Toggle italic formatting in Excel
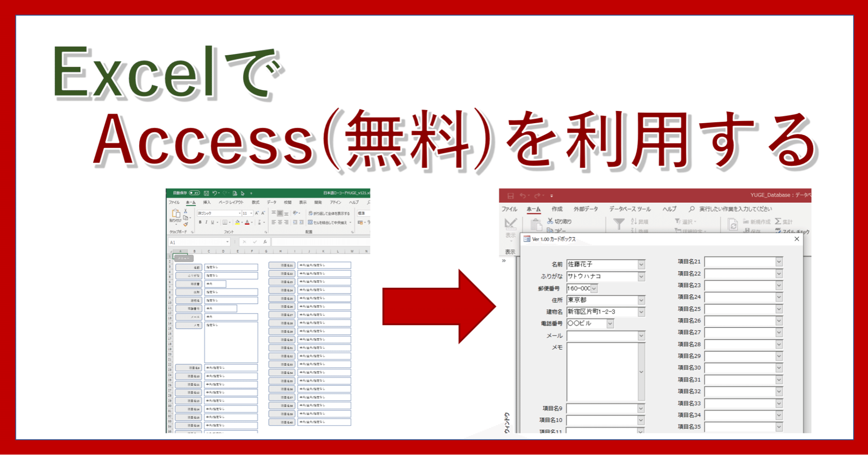This screenshot has height=455, width=868. 206,222
